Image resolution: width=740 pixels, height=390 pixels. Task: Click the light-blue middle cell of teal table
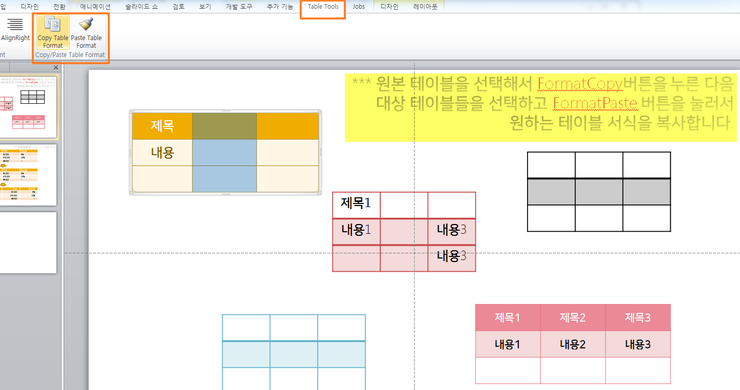(x=294, y=354)
